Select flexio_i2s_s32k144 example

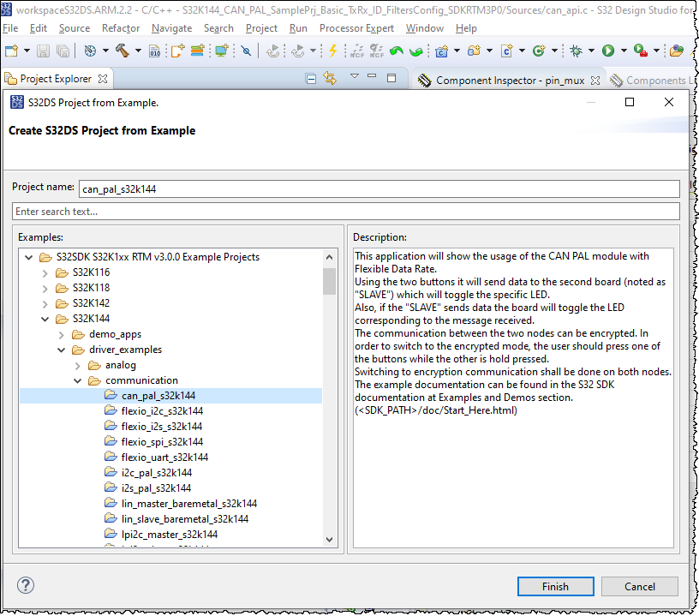pos(161,427)
